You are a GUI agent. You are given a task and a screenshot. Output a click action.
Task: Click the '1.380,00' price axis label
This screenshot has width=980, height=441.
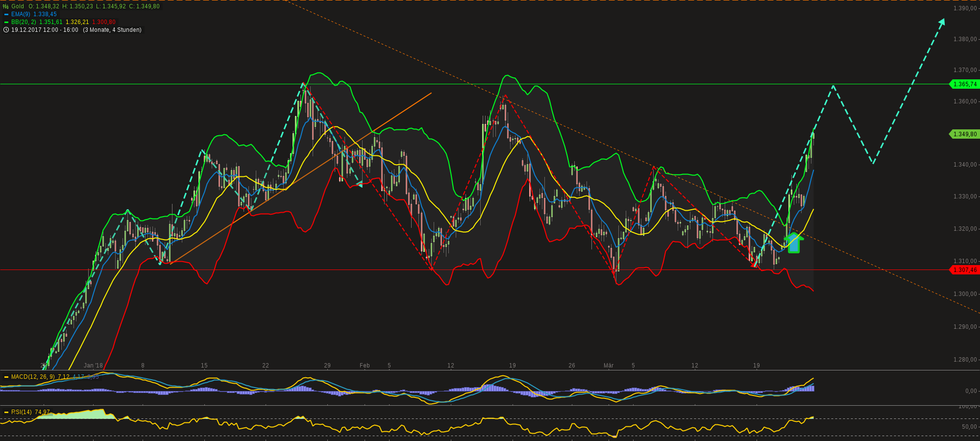coord(965,39)
